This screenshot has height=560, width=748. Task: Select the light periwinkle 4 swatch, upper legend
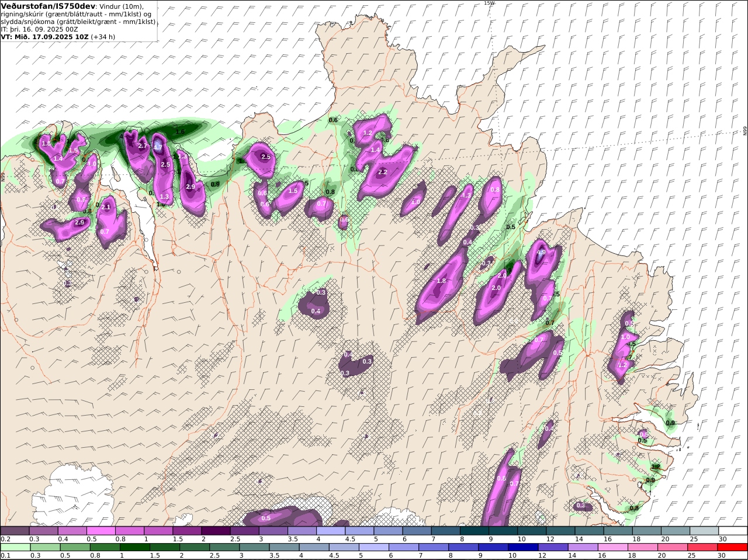click(x=330, y=530)
